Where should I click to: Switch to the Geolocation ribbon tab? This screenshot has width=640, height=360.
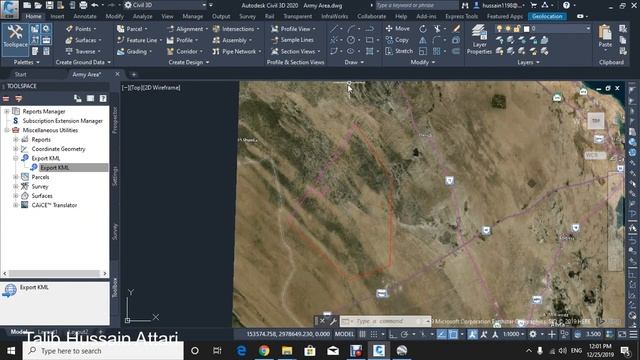[547, 16]
